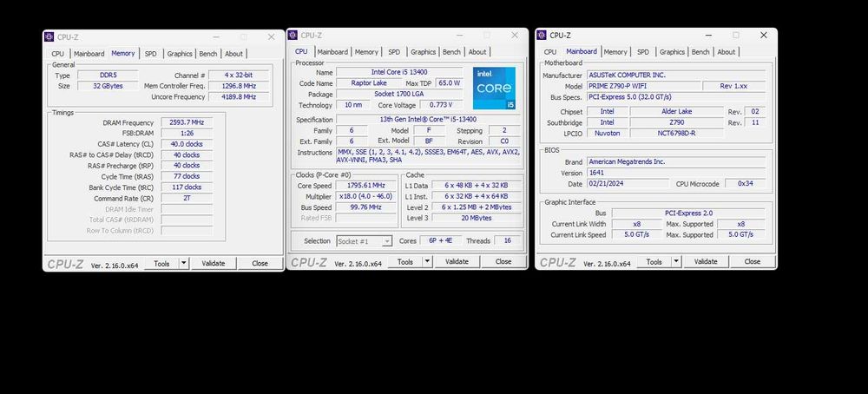The image size is (868, 394).
Task: Click the CPU-Z app icon in Memory window title bar
Action: pos(49,37)
